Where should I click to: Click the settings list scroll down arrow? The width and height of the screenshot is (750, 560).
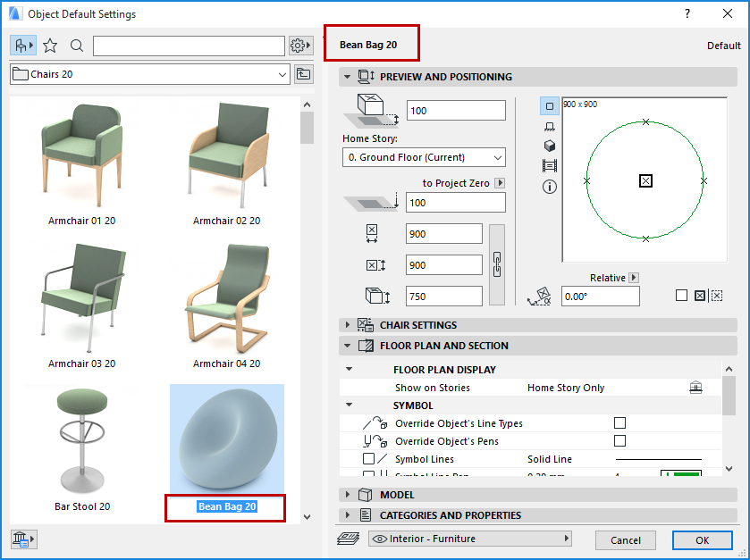click(x=729, y=469)
